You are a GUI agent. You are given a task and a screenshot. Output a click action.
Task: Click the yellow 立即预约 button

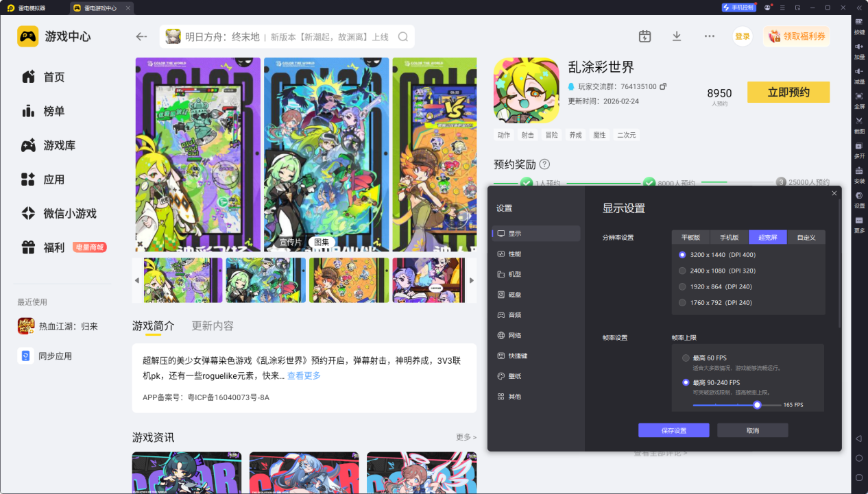[788, 92]
